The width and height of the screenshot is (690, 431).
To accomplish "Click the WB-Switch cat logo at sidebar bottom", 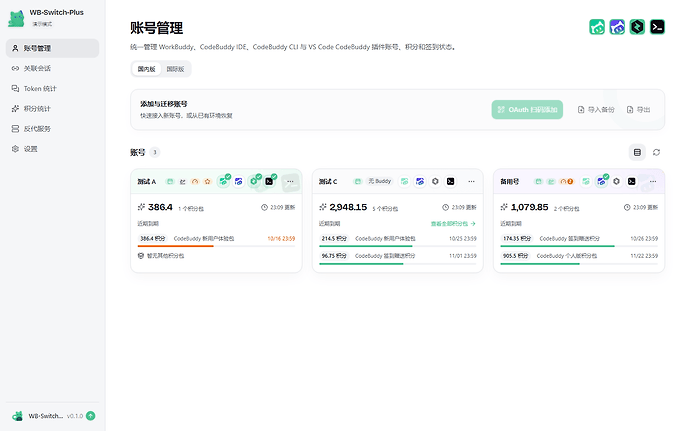I will click(17, 416).
